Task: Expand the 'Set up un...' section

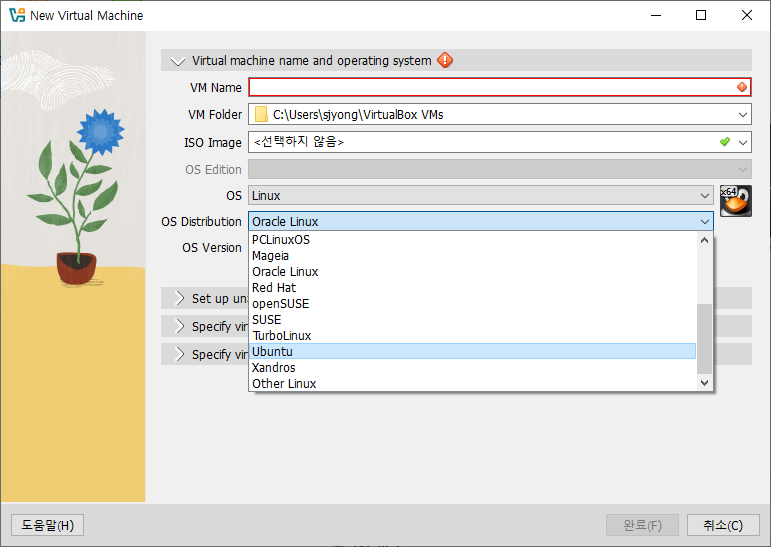Action: point(180,298)
